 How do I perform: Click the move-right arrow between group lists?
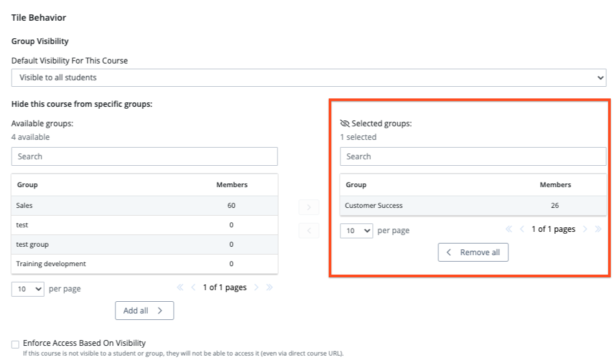point(309,208)
